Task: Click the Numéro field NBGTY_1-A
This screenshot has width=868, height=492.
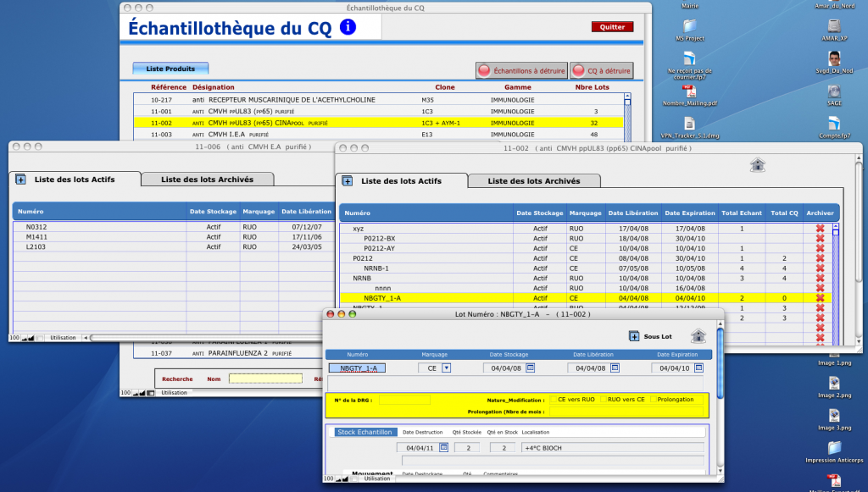Action: 357,368
